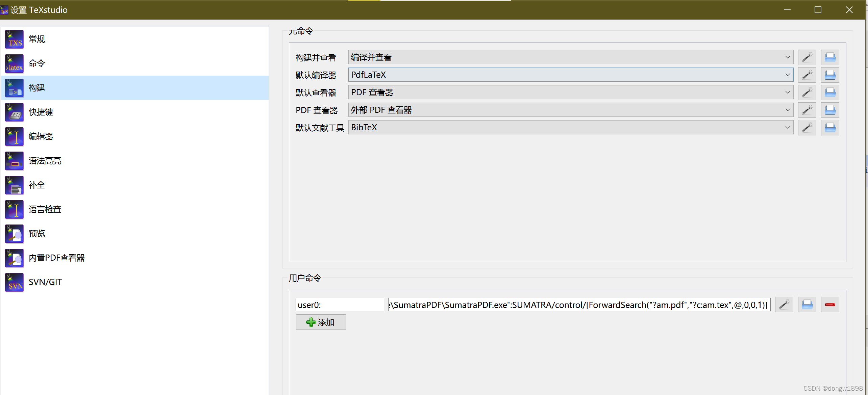Expand PDF 查看器 dropdown showing 外部 PDF 查看器
The width and height of the screenshot is (868, 395).
pyautogui.click(x=571, y=110)
